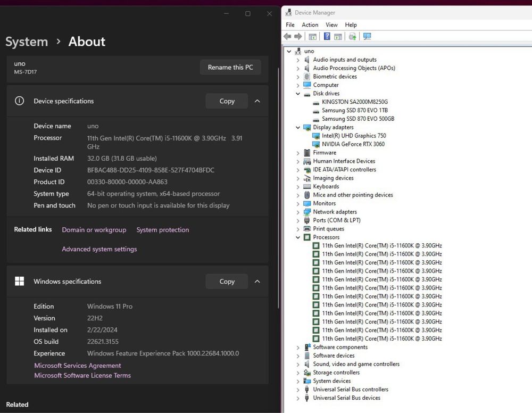This screenshot has width=532, height=413.
Task: Click the Update driver software toolbar icon
Action: [353, 36]
